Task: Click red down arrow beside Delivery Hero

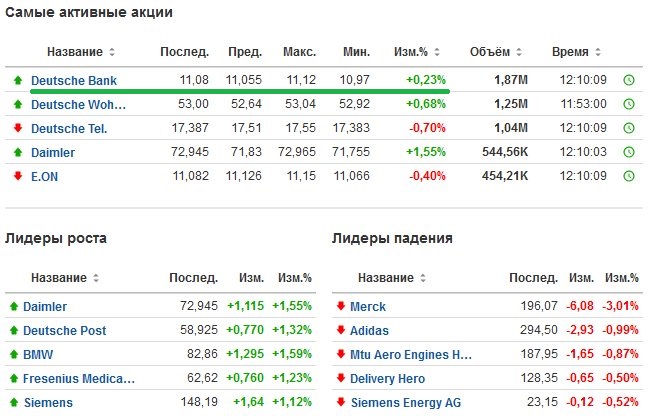Action: coord(341,378)
